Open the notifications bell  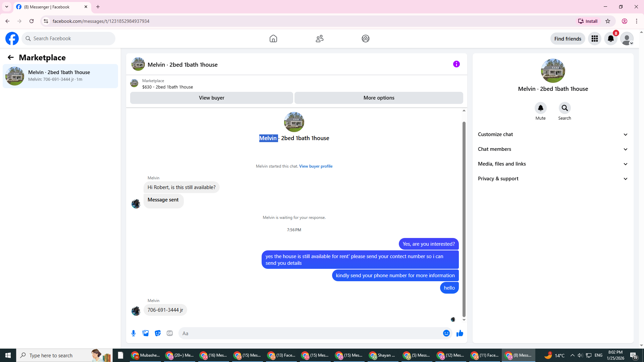611,39
